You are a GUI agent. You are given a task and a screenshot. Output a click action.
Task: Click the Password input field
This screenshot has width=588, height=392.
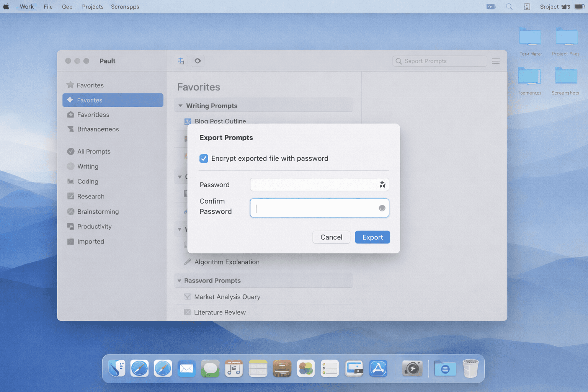(x=319, y=185)
